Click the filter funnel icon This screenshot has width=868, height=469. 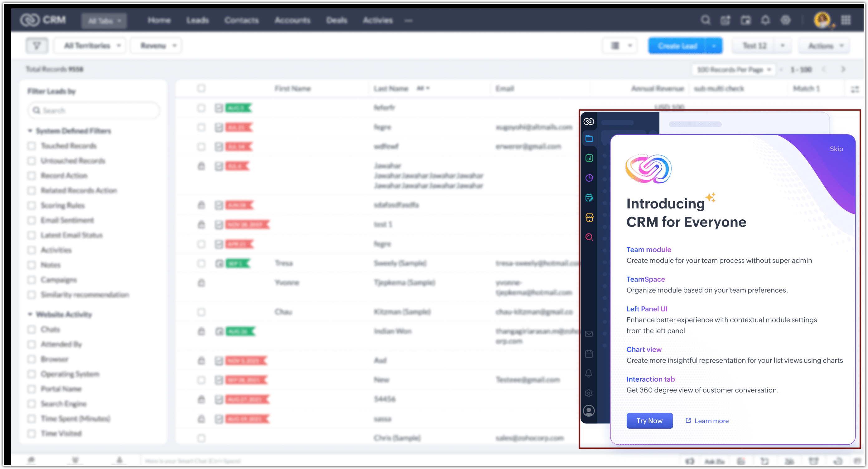point(37,46)
